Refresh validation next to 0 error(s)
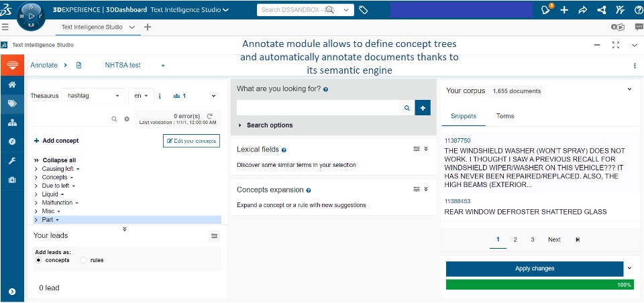 point(209,116)
